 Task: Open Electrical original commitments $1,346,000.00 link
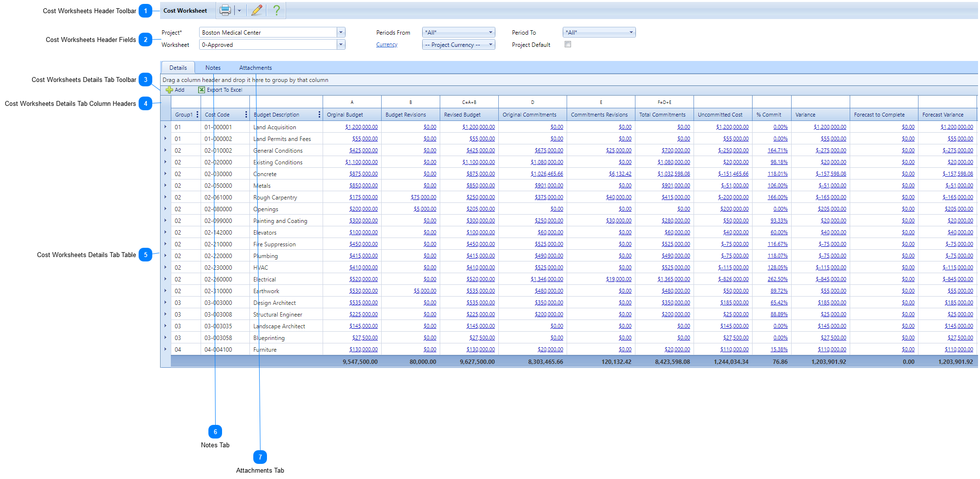tap(547, 279)
